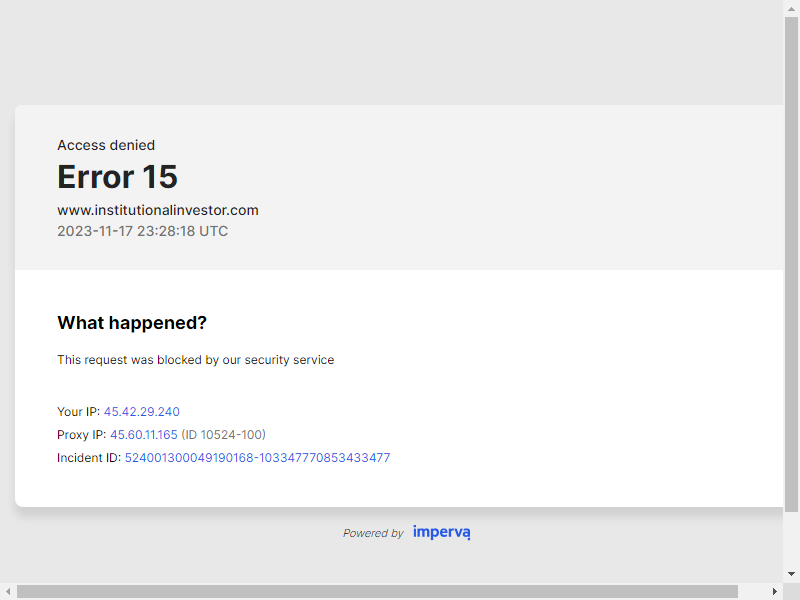Click the Access denied label
The width and height of the screenshot is (800, 600).
[x=106, y=145]
